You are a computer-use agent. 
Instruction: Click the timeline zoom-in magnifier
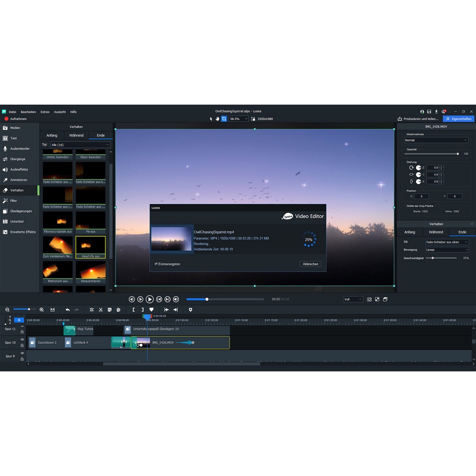click(x=41, y=310)
